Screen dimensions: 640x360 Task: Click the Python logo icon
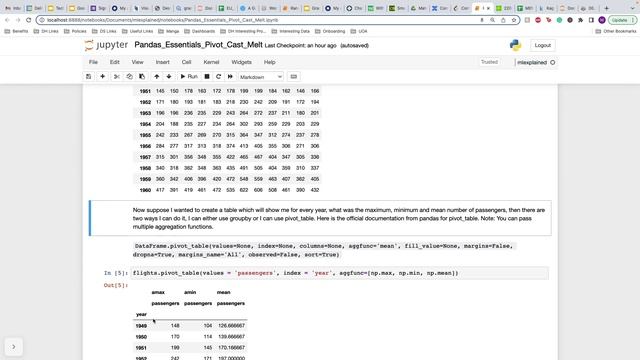(516, 45)
